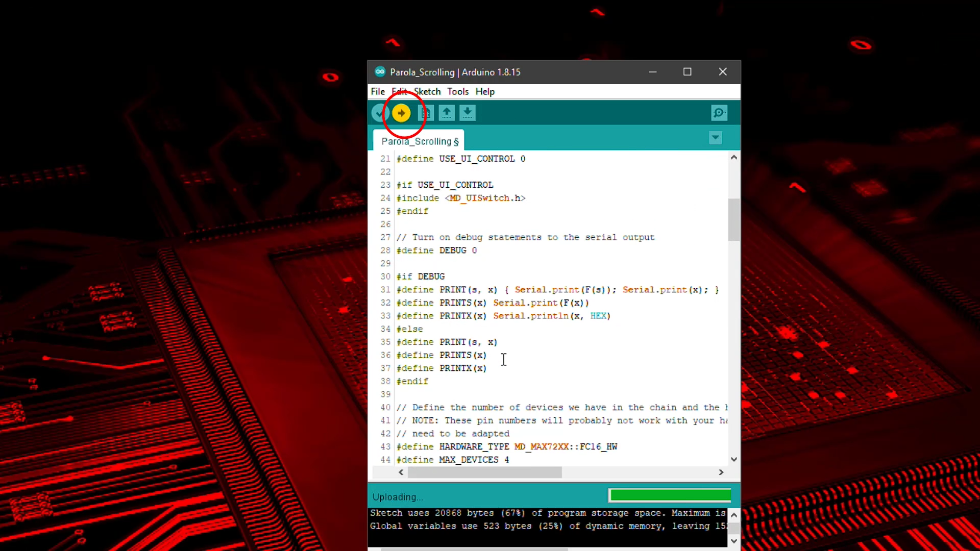Open the tab list dropdown arrow
This screenshot has width=980, height=551.
[715, 138]
